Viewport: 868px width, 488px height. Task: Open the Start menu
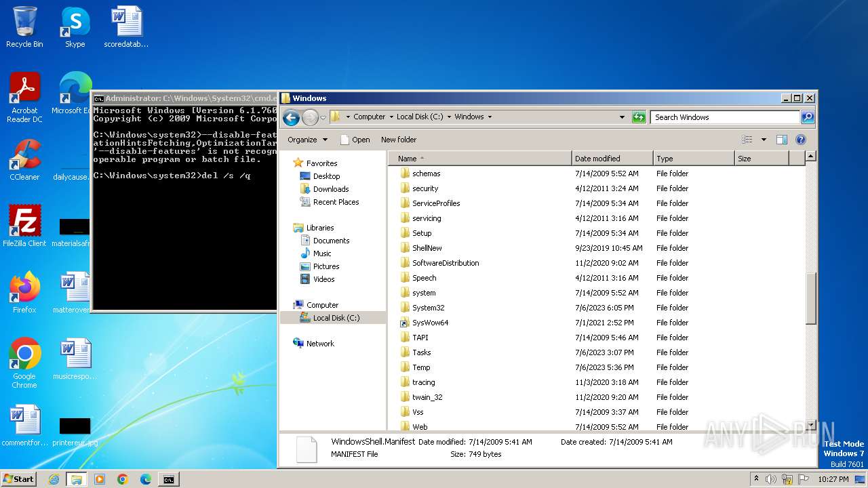[x=19, y=479]
